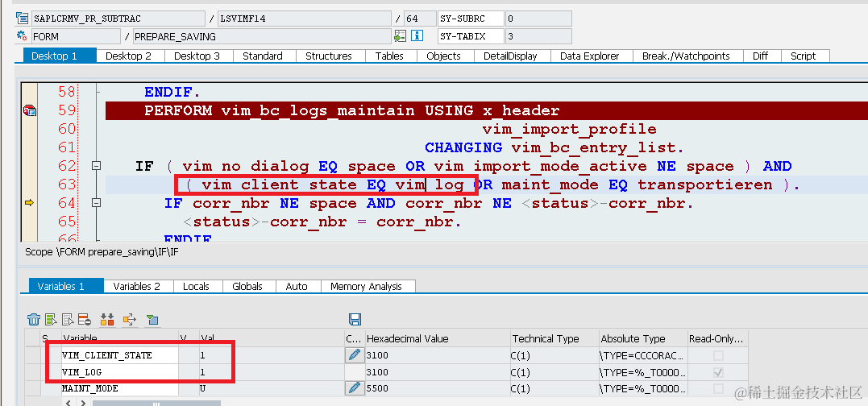
Task: Open the Script tab
Action: [x=804, y=56]
